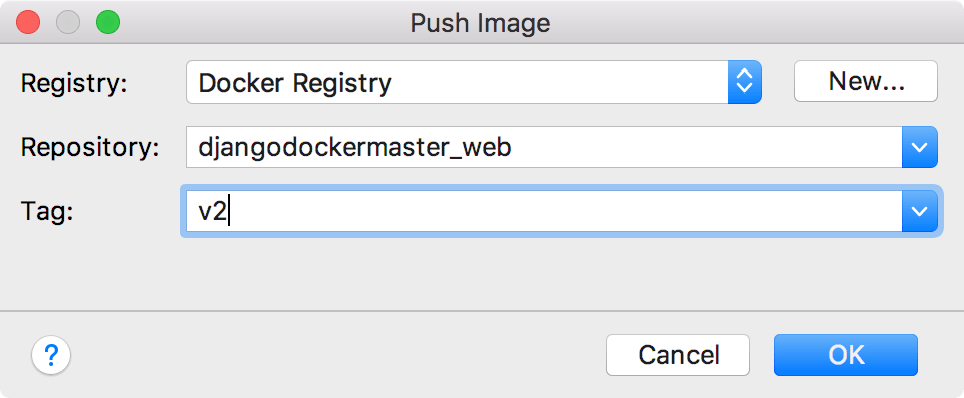Click the horizontal separator above the buttons

(482, 311)
